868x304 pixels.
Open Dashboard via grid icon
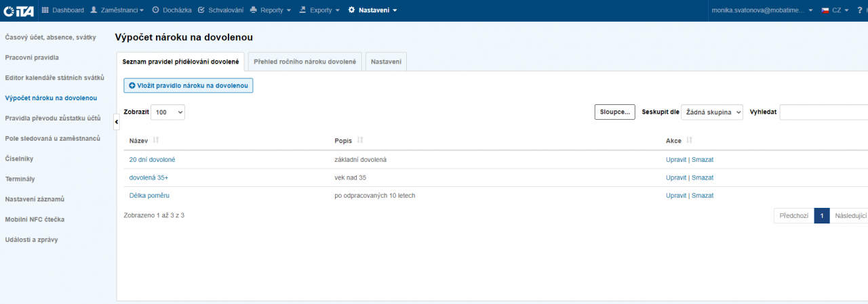(x=45, y=10)
